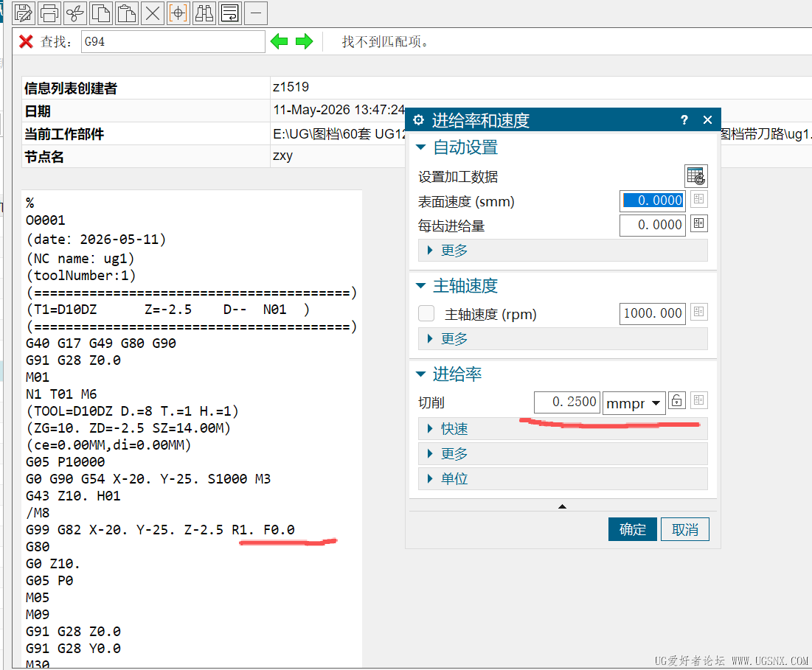The image size is (812, 670).
Task: Click calculator icon beside 主轴速度 field
Action: [698, 312]
